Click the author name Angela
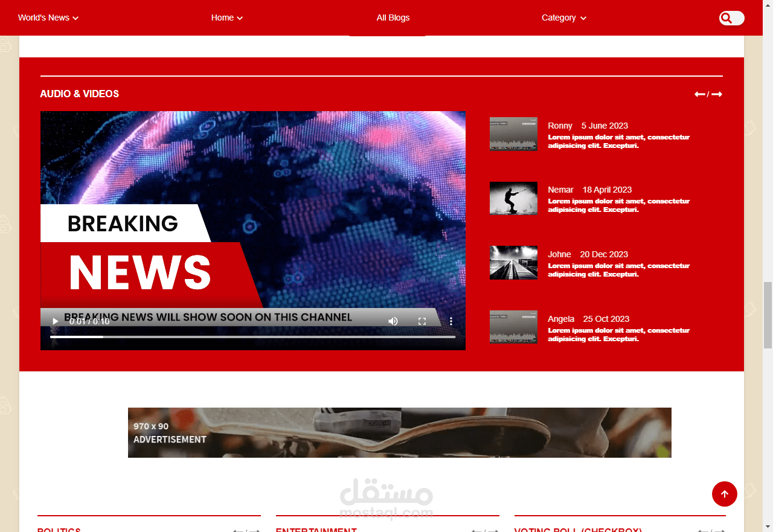Image resolution: width=773 pixels, height=532 pixels. click(x=561, y=319)
